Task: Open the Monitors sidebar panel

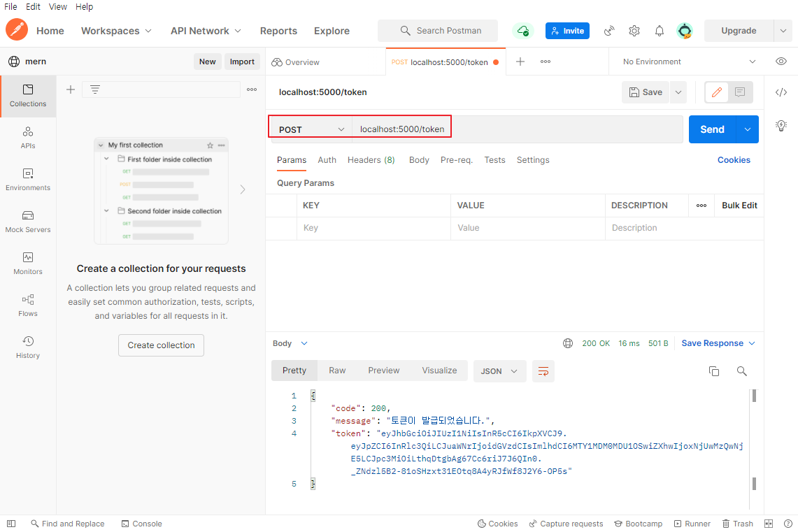Action: click(28, 264)
